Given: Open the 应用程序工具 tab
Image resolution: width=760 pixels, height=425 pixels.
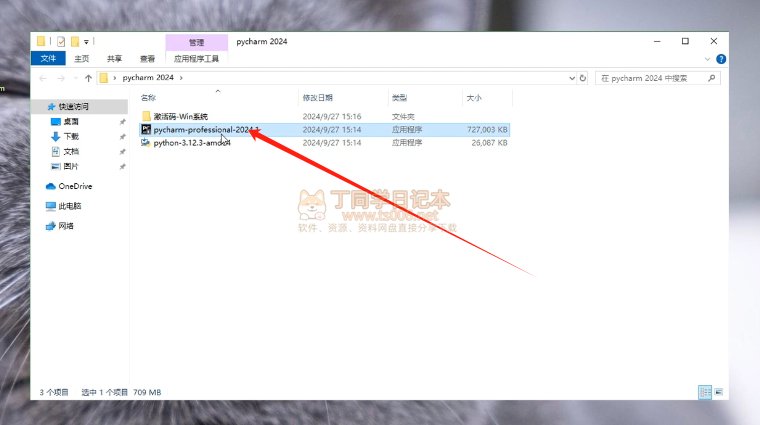Looking at the screenshot, I should 196,59.
